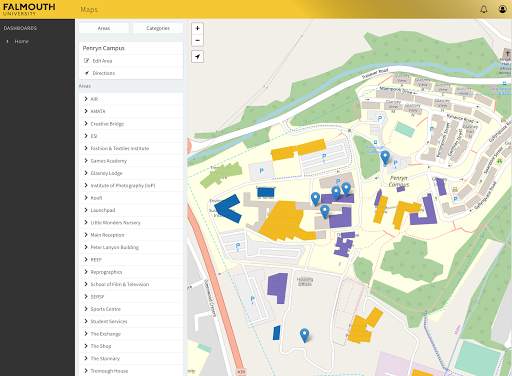
Task: Select the southernmost map pin
Action: [x=304, y=335]
